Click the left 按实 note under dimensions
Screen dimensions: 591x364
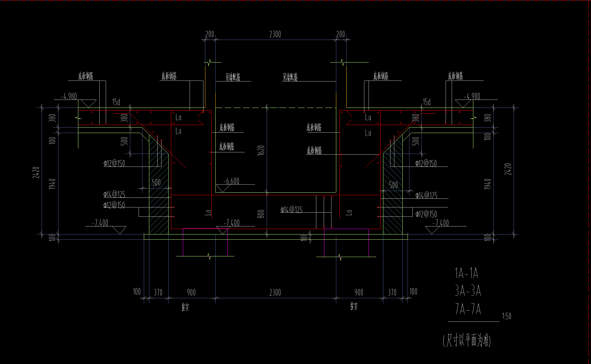tap(185, 307)
